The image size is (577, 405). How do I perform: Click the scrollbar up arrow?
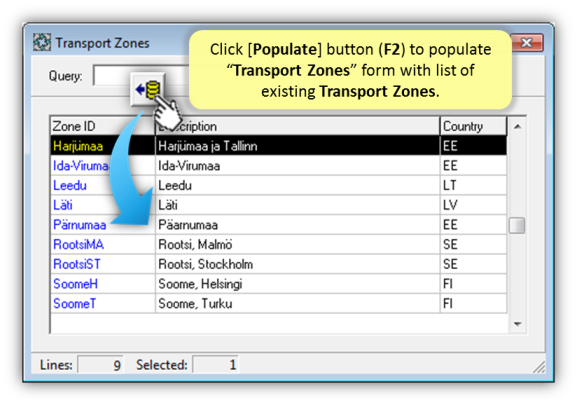pyautogui.click(x=517, y=127)
